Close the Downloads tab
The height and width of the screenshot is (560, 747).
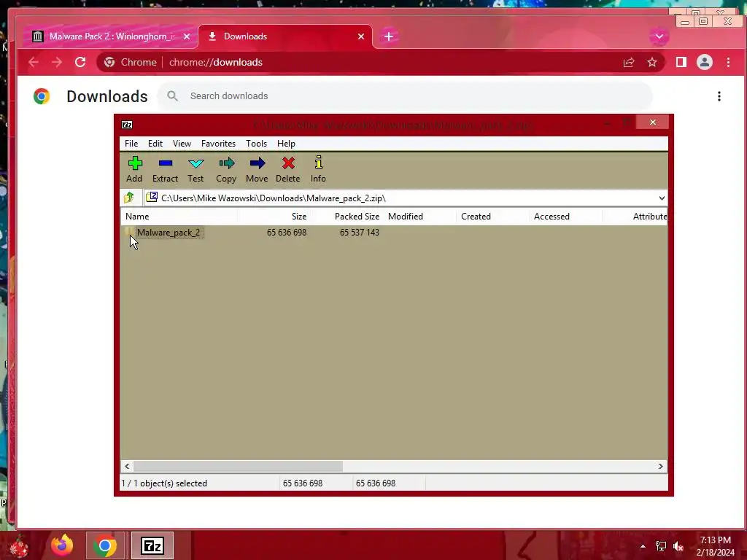pos(361,36)
